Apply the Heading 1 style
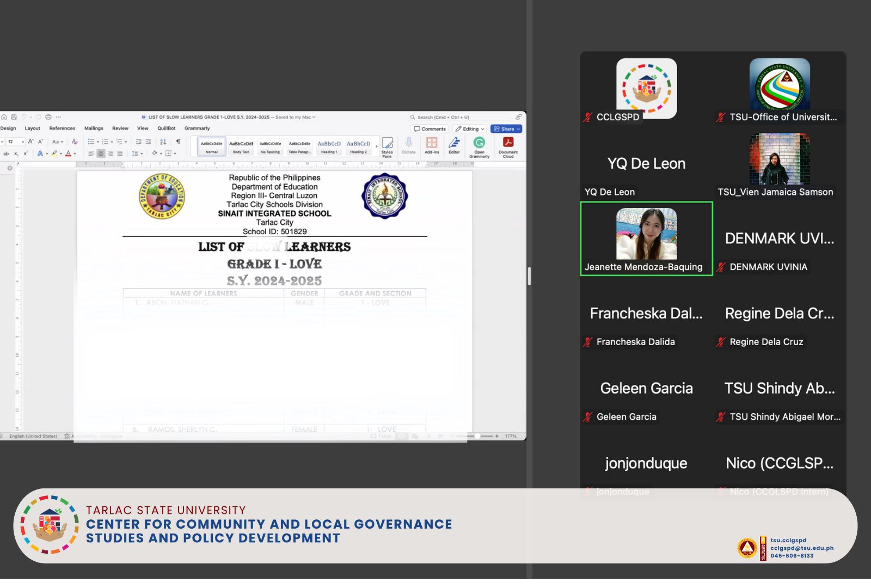The width and height of the screenshot is (871, 588). click(329, 147)
